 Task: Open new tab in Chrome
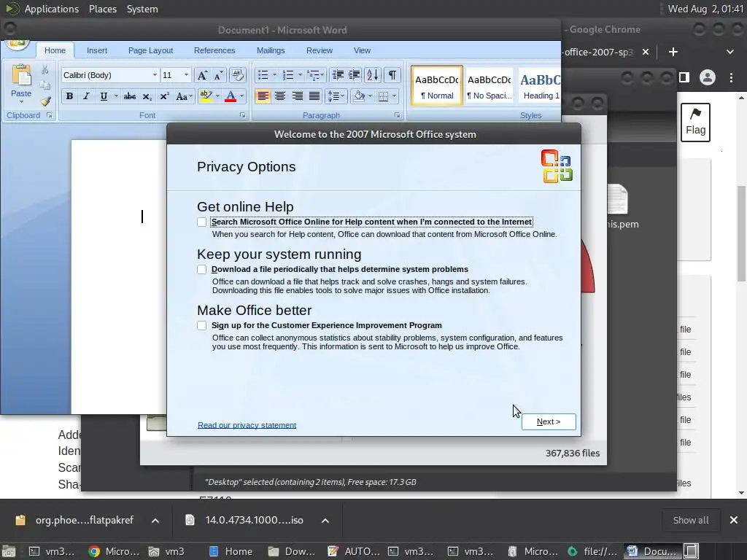(673, 52)
